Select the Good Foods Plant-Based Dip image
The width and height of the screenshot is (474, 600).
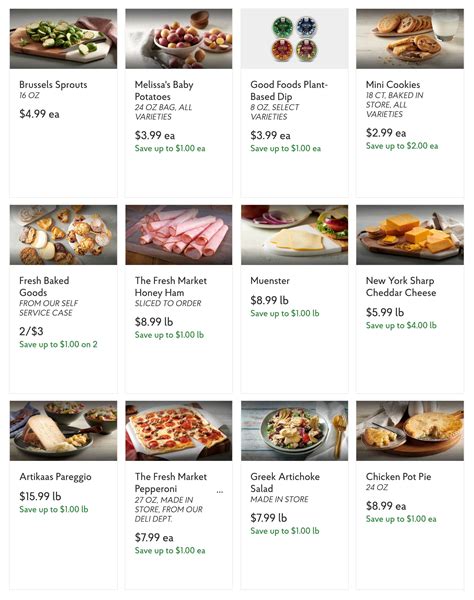[x=295, y=39]
